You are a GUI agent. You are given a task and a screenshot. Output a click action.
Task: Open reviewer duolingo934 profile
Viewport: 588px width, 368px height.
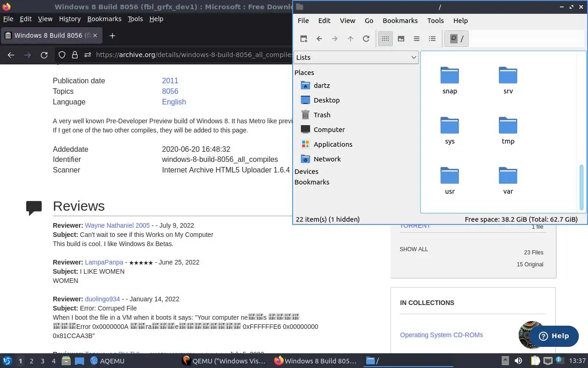(x=102, y=299)
